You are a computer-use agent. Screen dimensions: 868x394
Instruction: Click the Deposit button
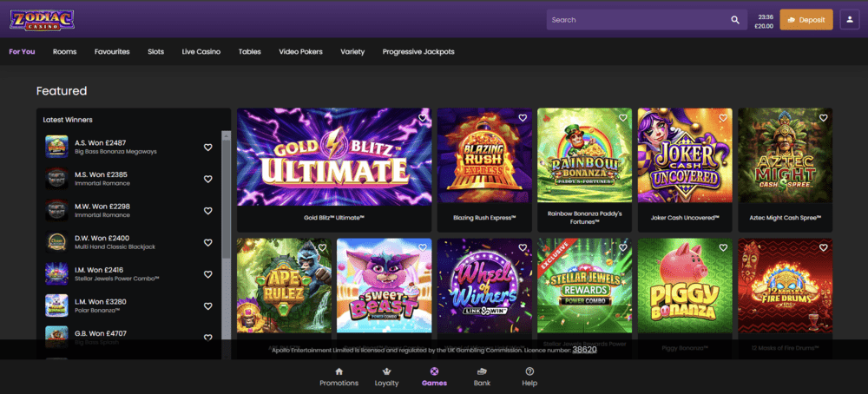point(806,19)
